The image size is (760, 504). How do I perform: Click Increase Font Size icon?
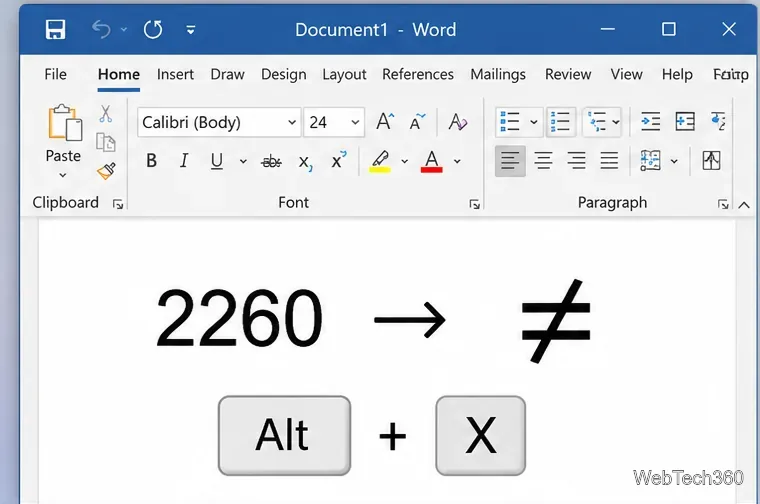pos(385,122)
